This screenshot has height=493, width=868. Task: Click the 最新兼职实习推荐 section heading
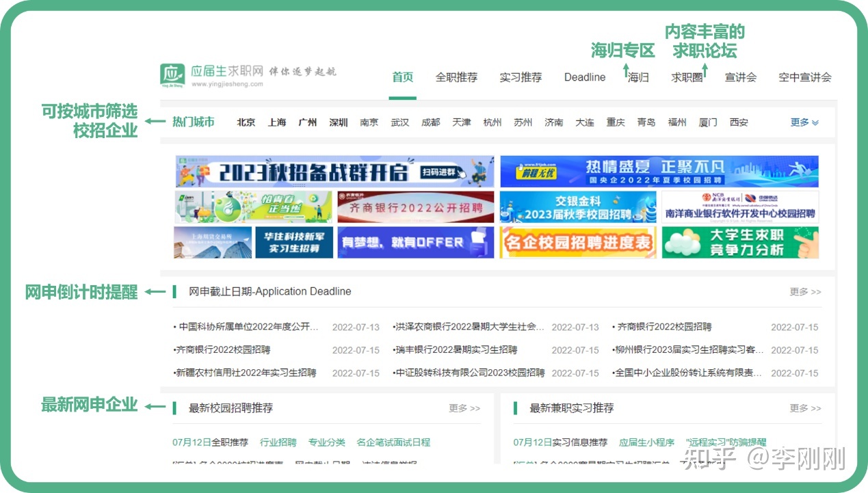tap(572, 408)
